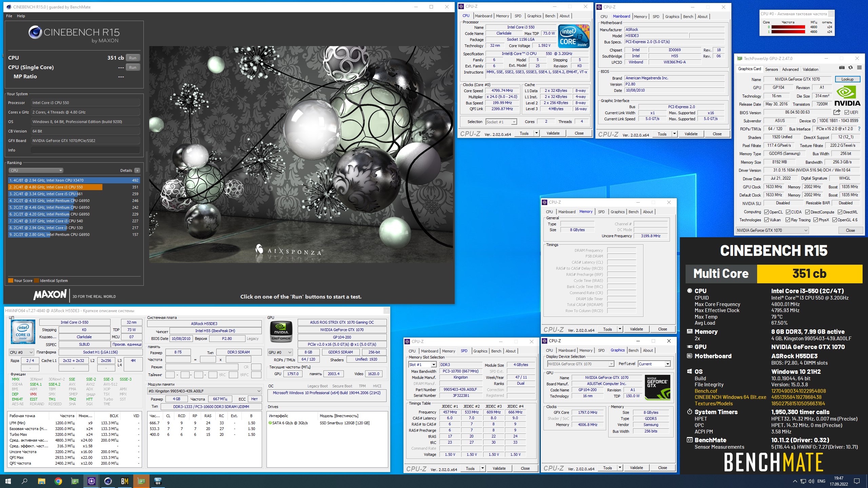This screenshot has height=488, width=868.
Task: Open the Cinebench Help menu
Action: [21, 16]
